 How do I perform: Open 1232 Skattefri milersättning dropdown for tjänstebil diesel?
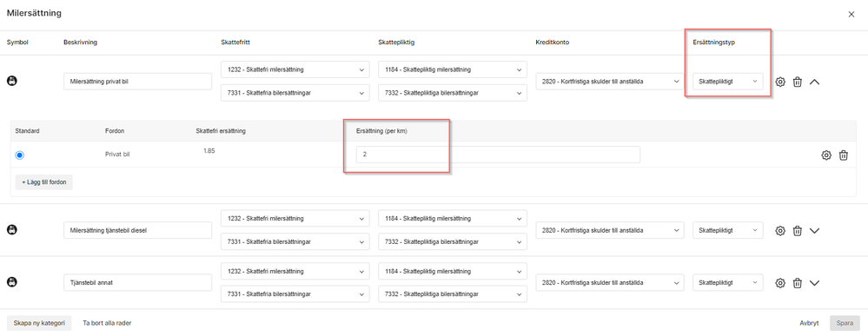pos(295,219)
